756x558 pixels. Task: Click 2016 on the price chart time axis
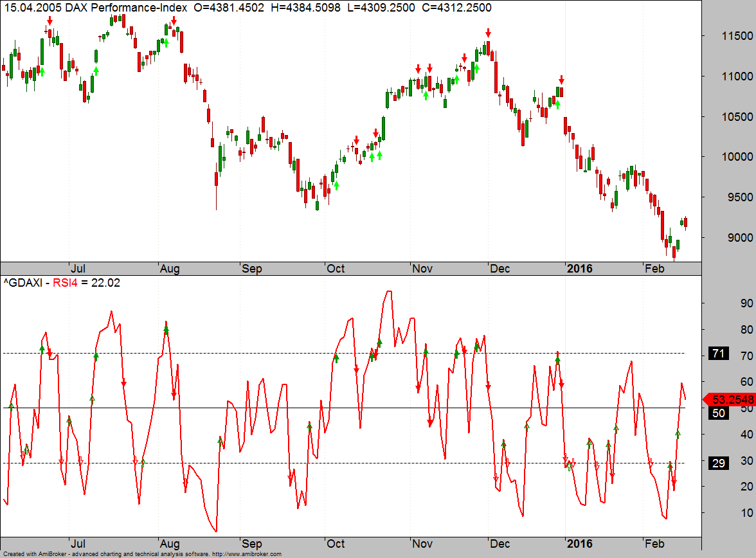580,269
